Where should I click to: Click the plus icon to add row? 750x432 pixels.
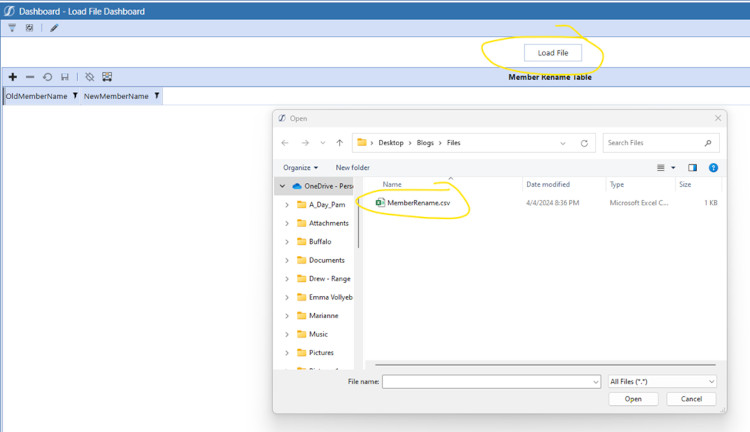(x=13, y=77)
